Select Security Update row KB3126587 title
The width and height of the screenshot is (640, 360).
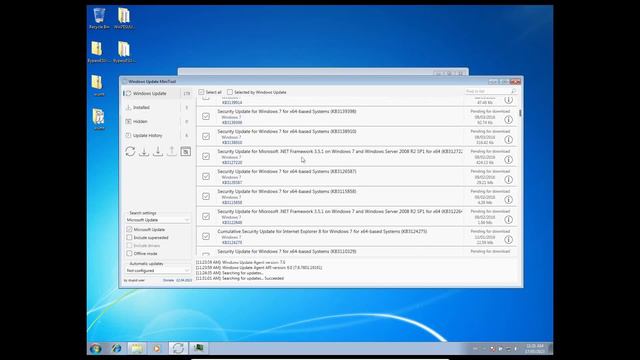287,171
